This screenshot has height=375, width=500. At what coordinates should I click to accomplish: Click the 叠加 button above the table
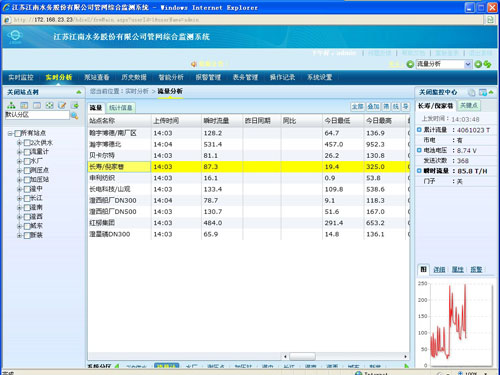coord(373,106)
